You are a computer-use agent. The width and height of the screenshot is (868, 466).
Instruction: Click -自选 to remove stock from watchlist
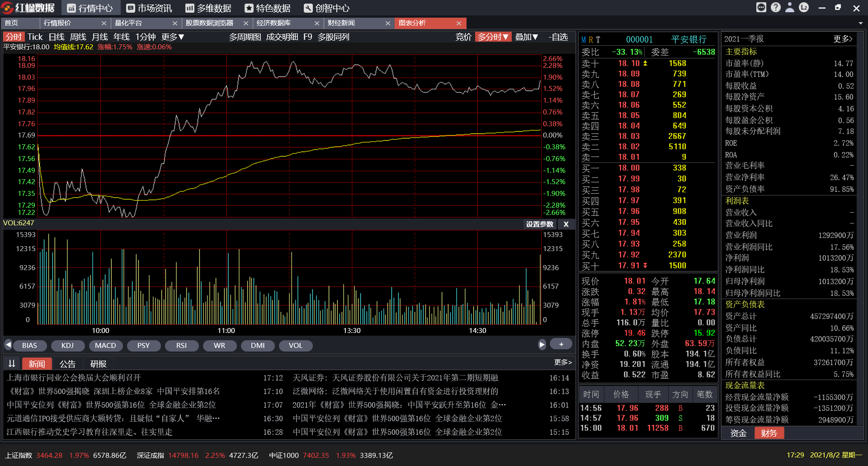tap(558, 37)
